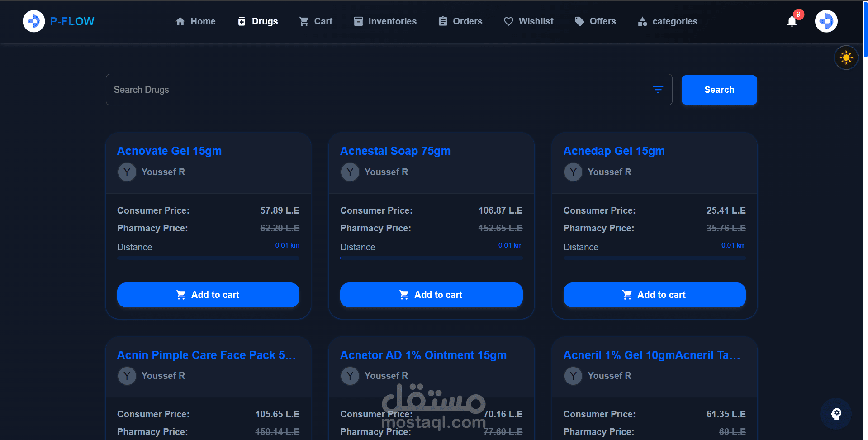
Task: Click the 106.87 L.E consumer price
Action: (500, 210)
